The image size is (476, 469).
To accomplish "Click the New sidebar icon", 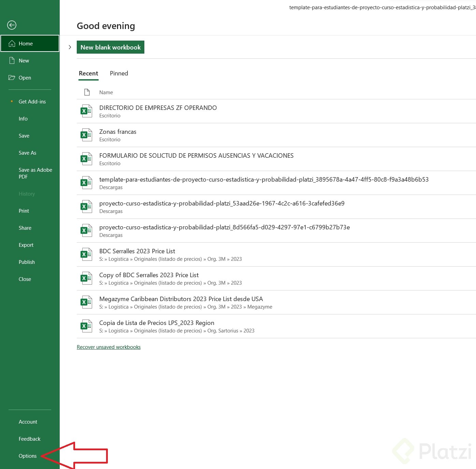I will pos(11,60).
